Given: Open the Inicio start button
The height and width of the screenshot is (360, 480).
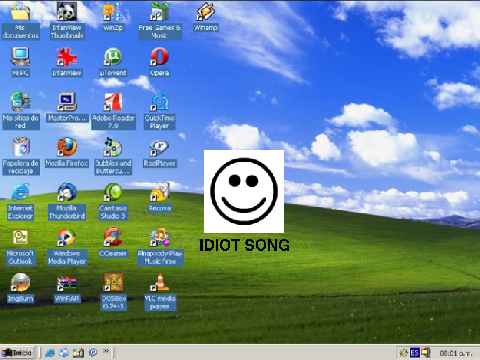Looking at the screenshot, I should click(17, 353).
